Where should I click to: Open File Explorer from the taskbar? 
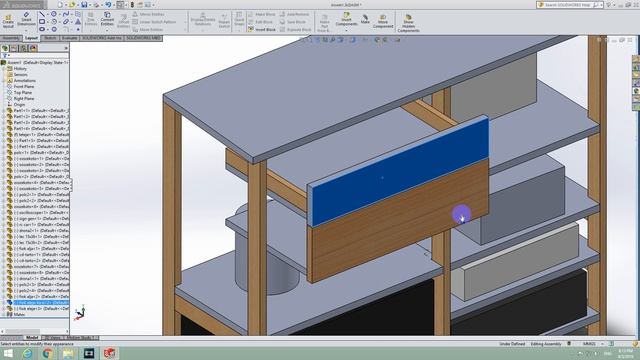68,353
